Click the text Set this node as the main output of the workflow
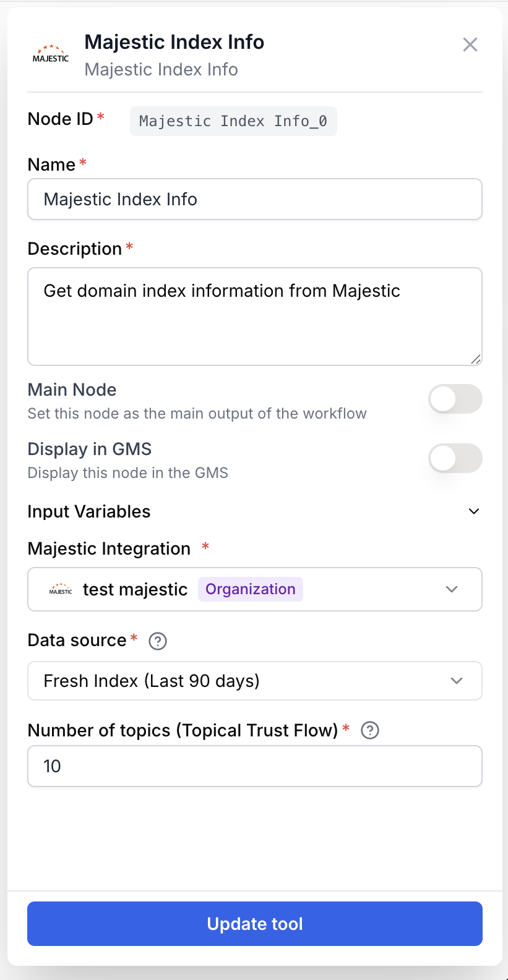The width and height of the screenshot is (508, 980). [x=197, y=414]
